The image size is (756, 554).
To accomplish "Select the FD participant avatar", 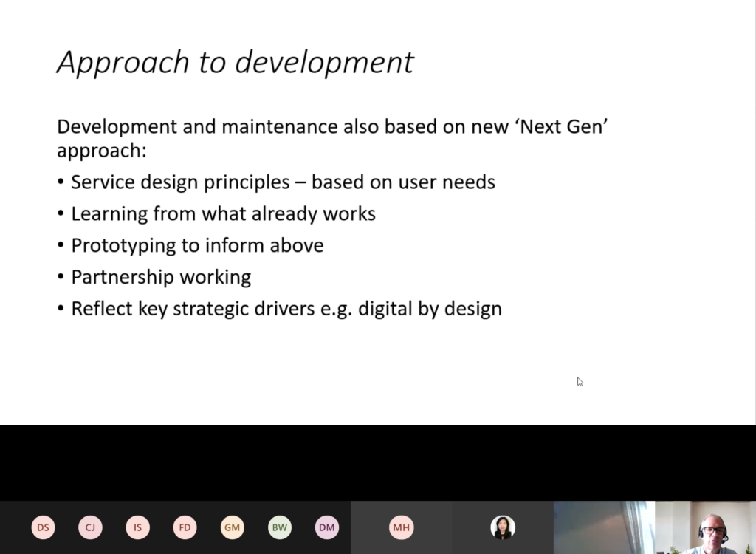I will (x=185, y=527).
